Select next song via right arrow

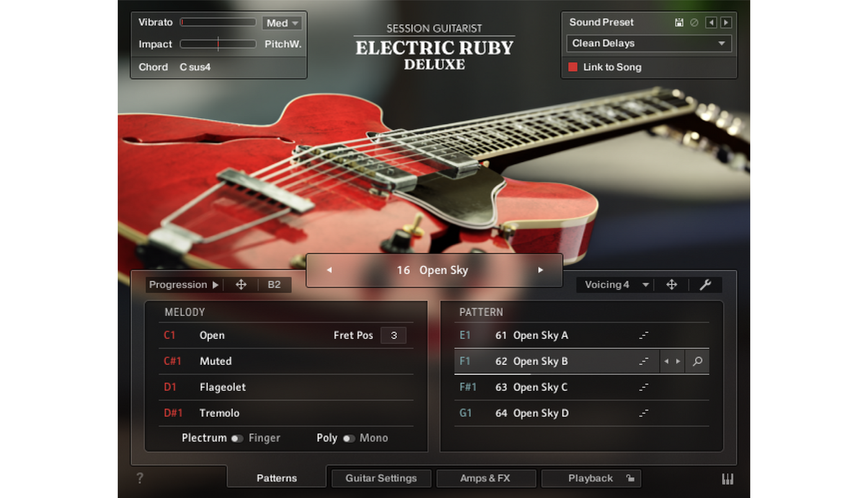click(x=540, y=270)
